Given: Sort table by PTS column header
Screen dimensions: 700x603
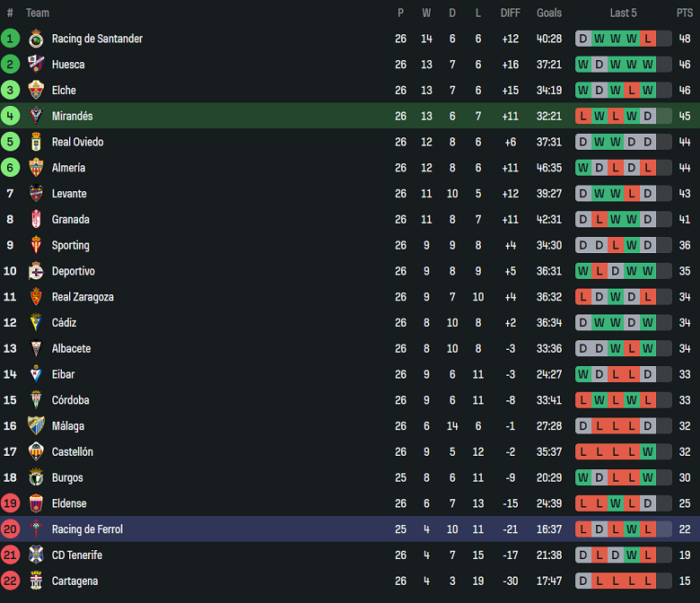Looking at the screenshot, I should point(685,13).
